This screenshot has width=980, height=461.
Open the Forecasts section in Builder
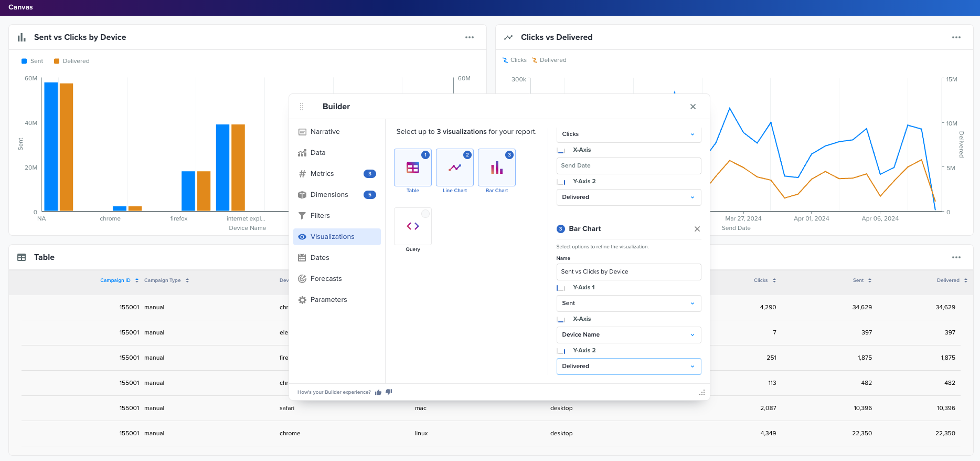pyautogui.click(x=337, y=279)
